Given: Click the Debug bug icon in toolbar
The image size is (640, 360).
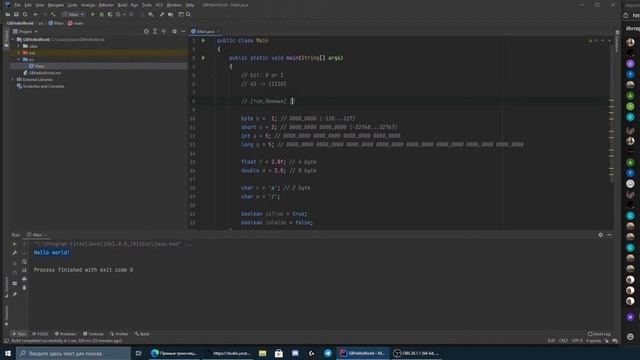Looking at the screenshot, I should point(101,14).
